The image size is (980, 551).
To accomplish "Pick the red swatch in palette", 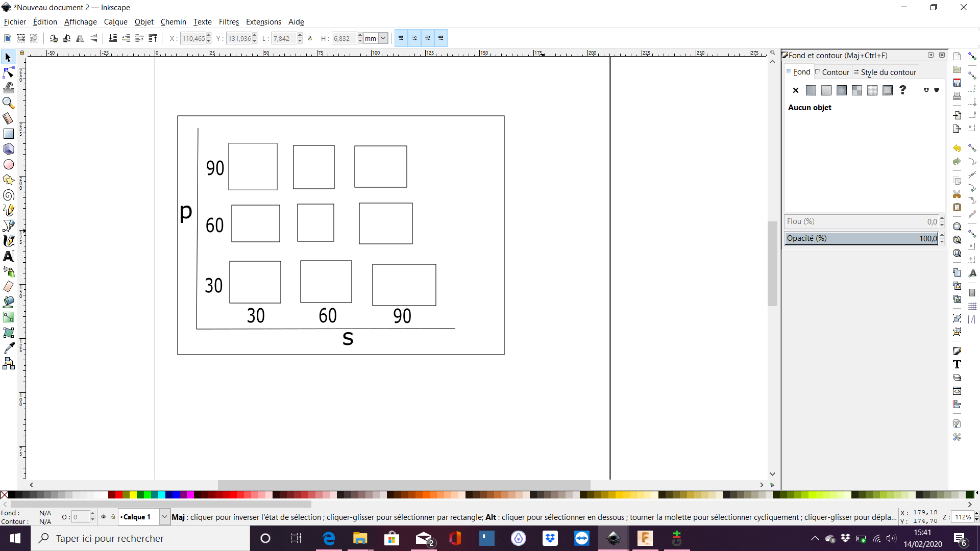I will 118,495.
